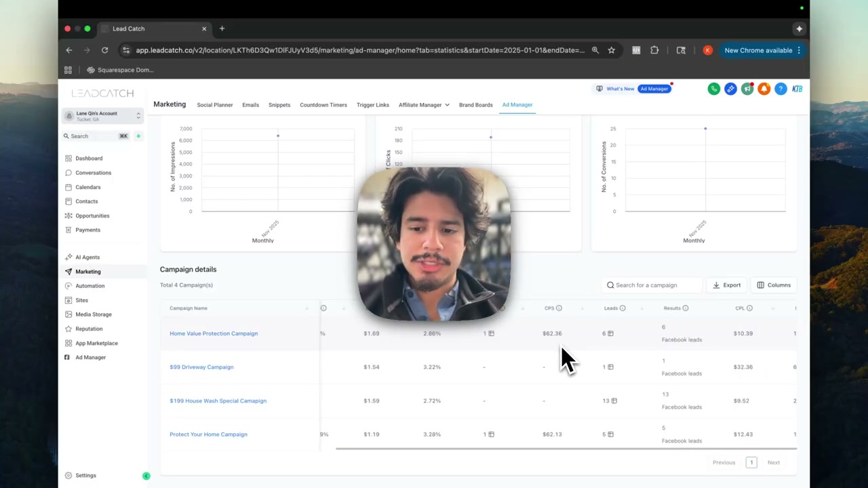Click the sidebar Search box
Image resolution: width=868 pixels, height=488 pixels.
coord(96,136)
